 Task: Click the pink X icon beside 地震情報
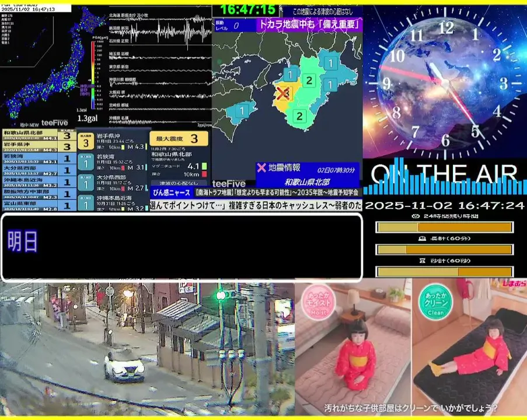pyautogui.click(x=261, y=167)
